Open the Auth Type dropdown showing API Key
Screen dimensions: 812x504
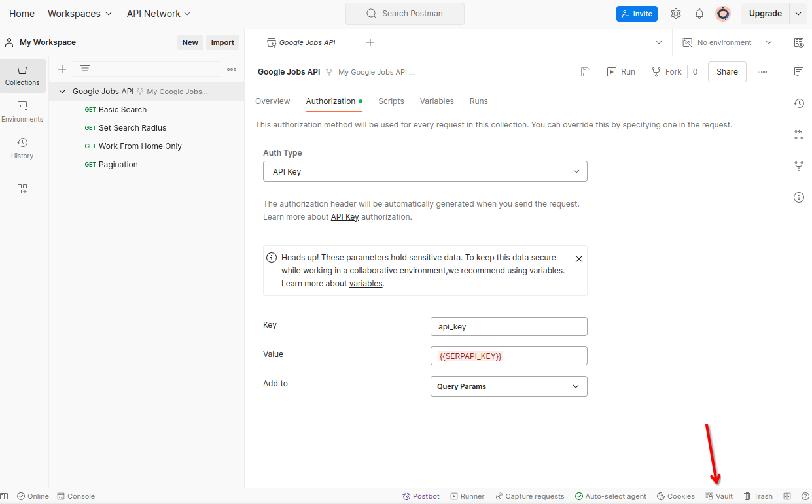[x=425, y=171]
